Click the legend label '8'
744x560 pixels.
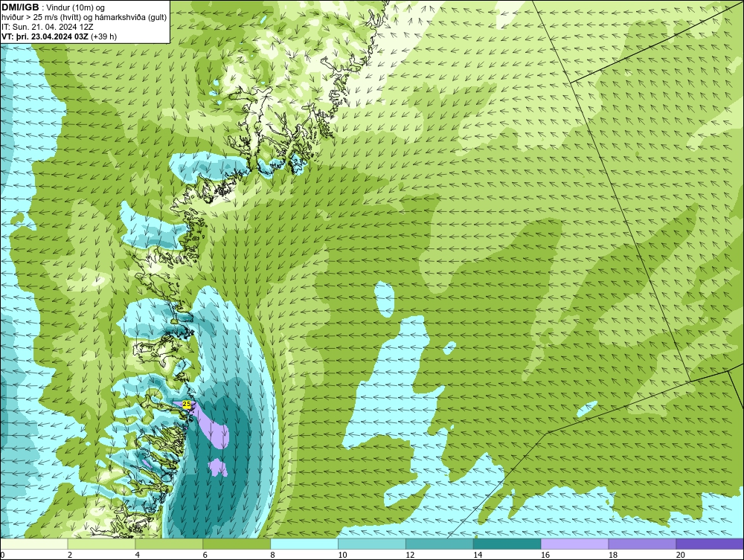[272, 555]
